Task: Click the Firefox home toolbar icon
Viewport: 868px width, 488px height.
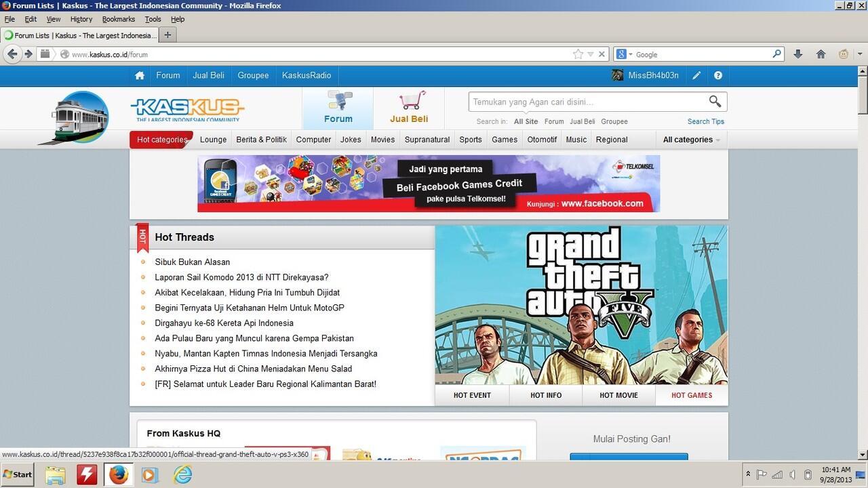Action: (821, 54)
